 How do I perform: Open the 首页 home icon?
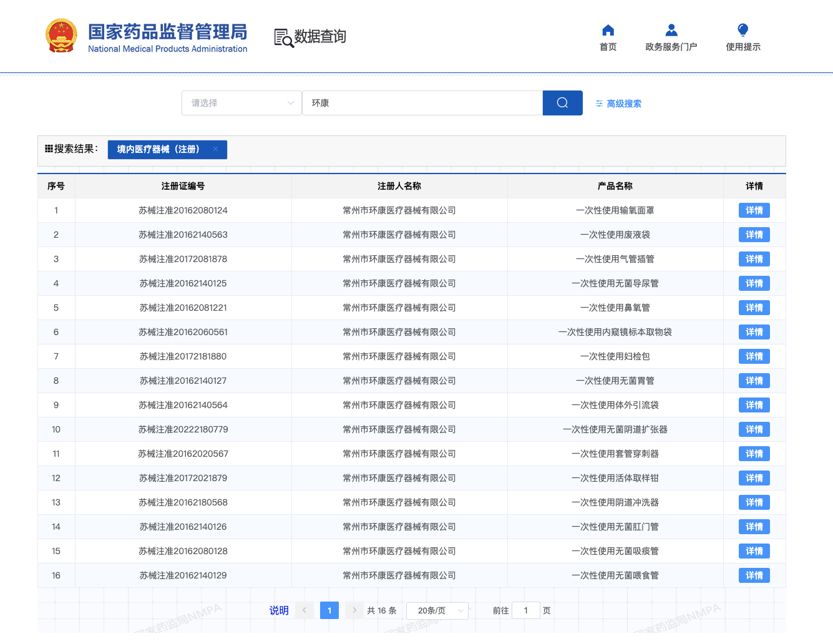point(608,31)
